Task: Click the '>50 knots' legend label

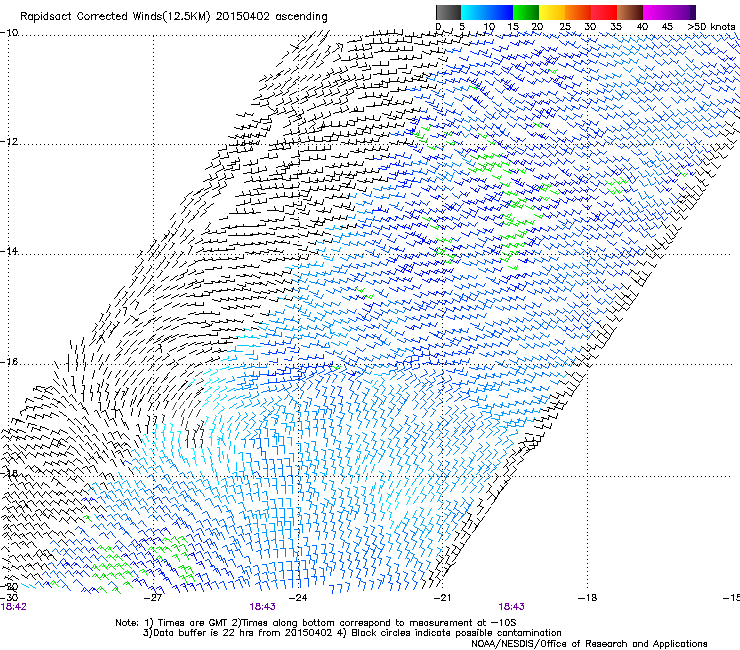Action: 711,27
